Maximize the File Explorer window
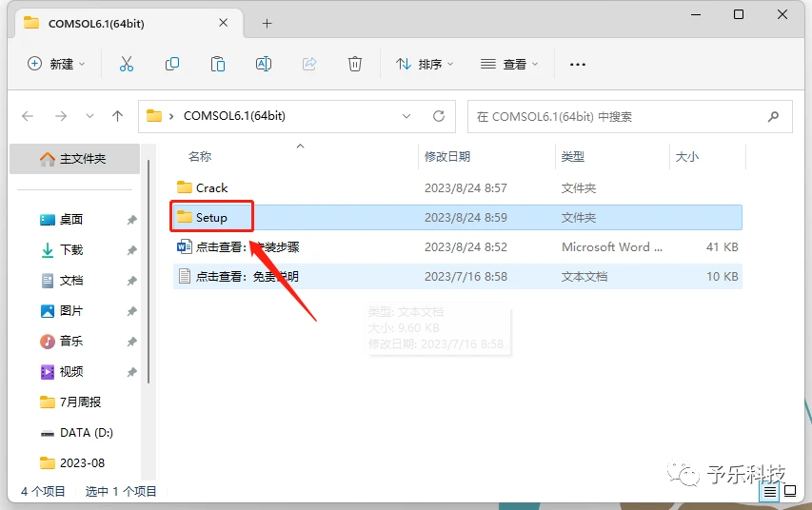The height and width of the screenshot is (510, 812). [x=739, y=14]
